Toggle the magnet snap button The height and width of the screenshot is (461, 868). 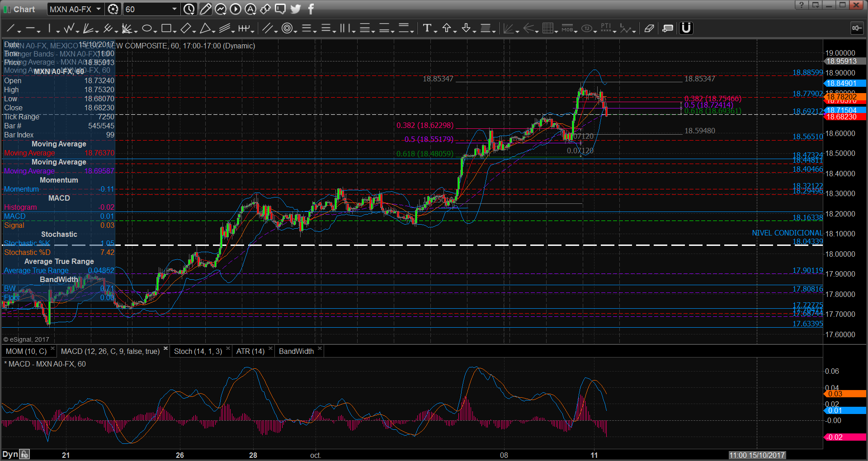686,28
